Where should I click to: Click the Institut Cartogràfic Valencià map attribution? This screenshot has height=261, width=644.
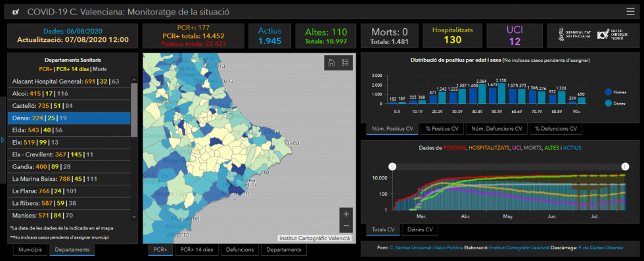(x=315, y=238)
